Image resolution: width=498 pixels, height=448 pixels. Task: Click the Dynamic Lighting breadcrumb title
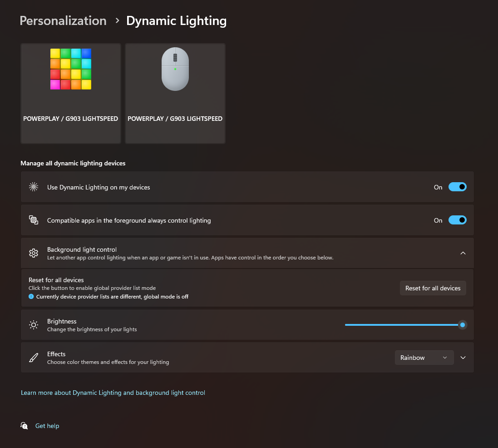[x=176, y=21]
